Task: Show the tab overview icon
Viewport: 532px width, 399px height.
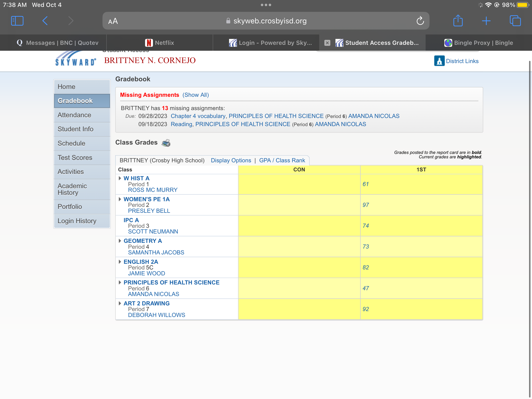Action: (x=515, y=21)
